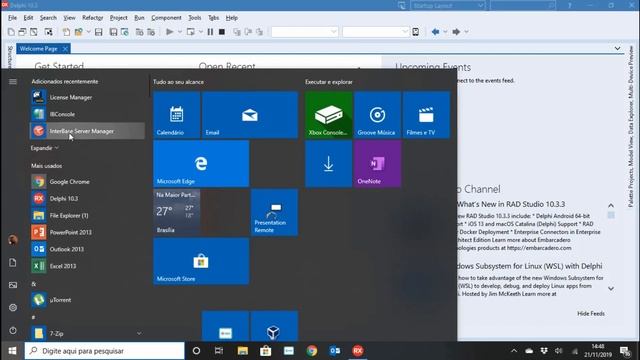The image size is (640, 360).
Task: Close the Welcome Page tab
Action: pos(65,49)
